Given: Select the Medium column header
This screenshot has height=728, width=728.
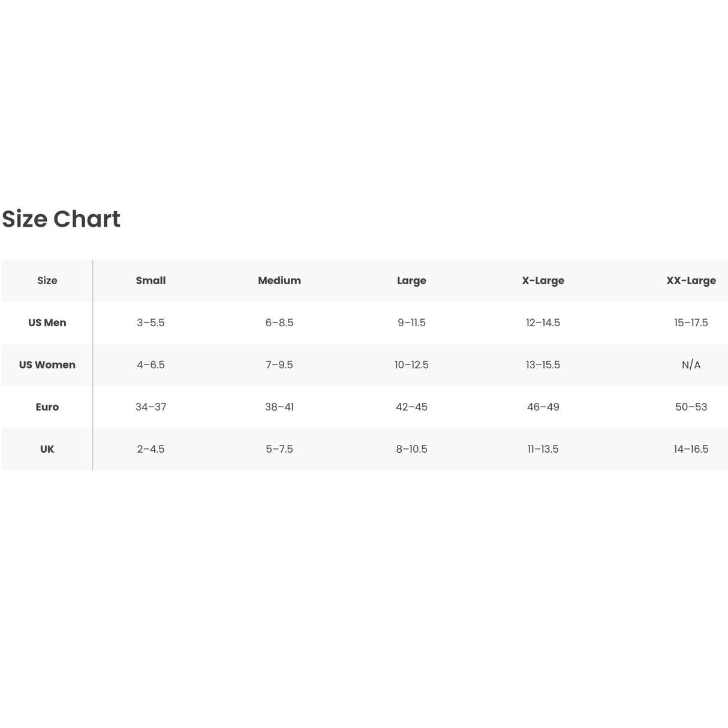Looking at the screenshot, I should pyautogui.click(x=279, y=281).
